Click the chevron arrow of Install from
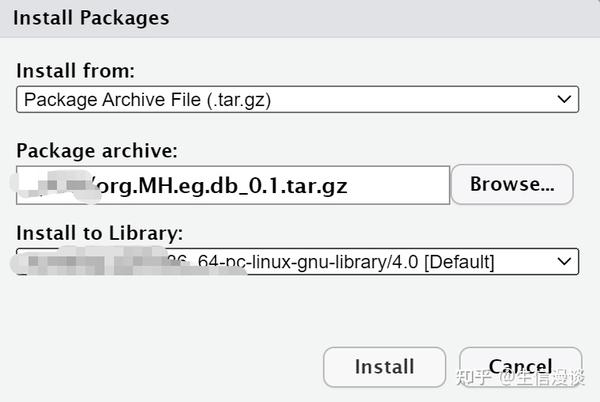Viewport: 600px width, 402px height. pyautogui.click(x=563, y=99)
